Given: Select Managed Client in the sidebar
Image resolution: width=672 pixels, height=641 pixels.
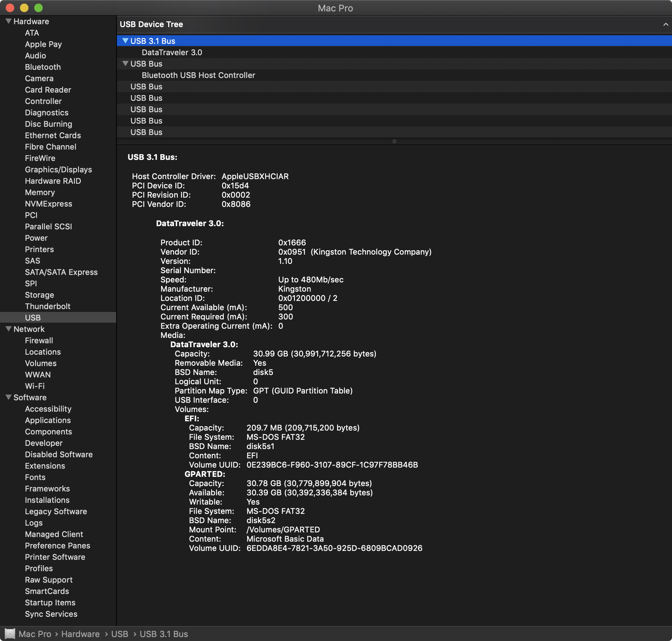Looking at the screenshot, I should point(54,534).
